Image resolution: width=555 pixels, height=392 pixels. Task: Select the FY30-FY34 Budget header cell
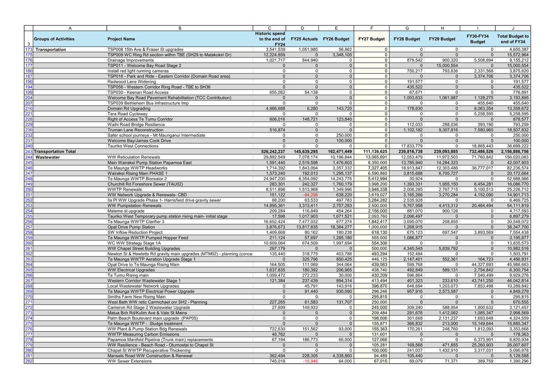pos(477,39)
